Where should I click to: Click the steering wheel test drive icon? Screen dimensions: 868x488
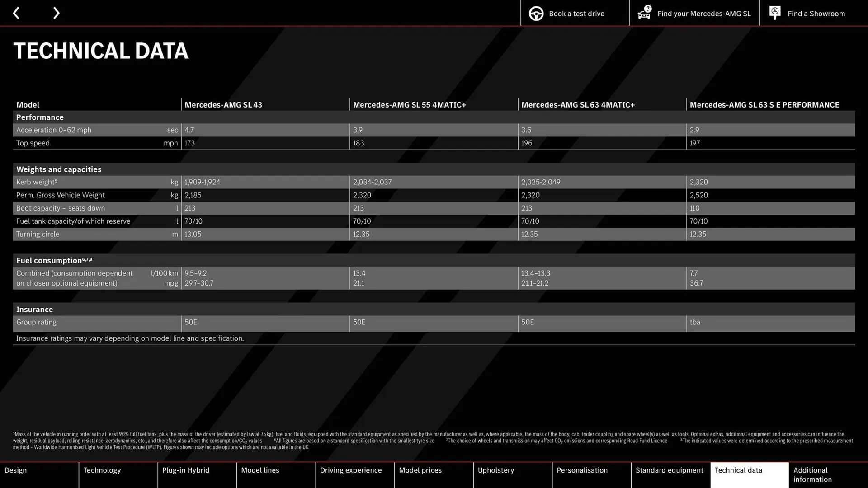click(x=536, y=13)
